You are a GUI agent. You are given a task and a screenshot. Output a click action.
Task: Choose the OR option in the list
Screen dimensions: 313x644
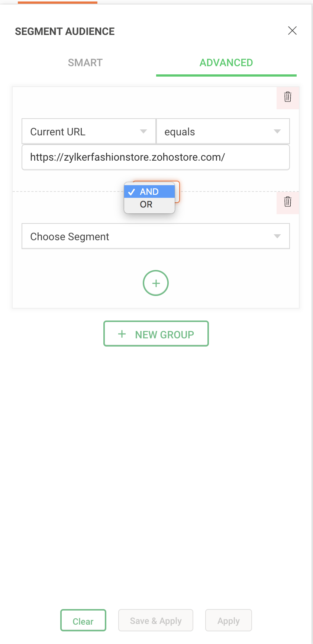146,205
